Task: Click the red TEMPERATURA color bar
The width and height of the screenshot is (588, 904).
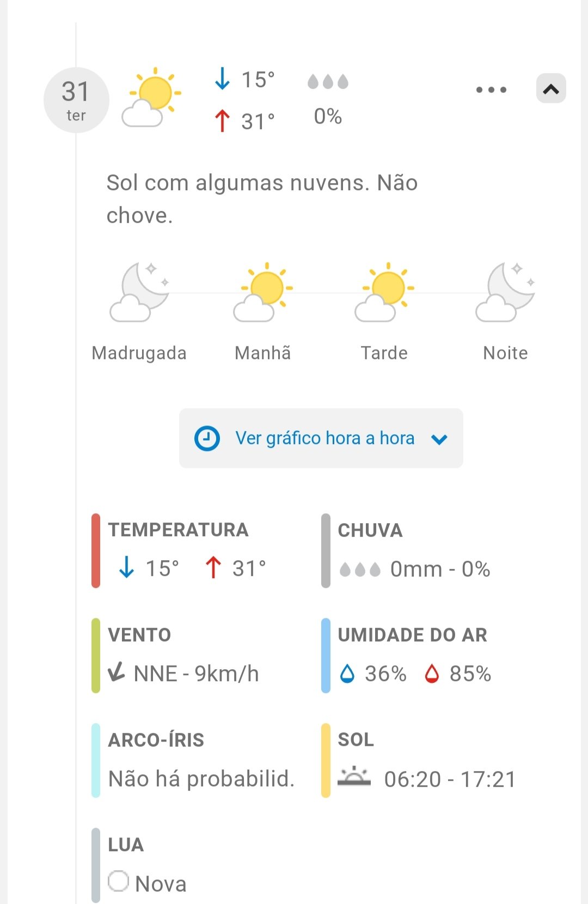Action: 96,550
